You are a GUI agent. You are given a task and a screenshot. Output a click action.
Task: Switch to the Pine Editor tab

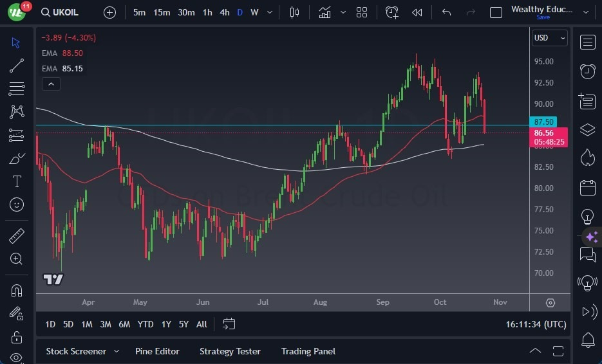(x=157, y=351)
